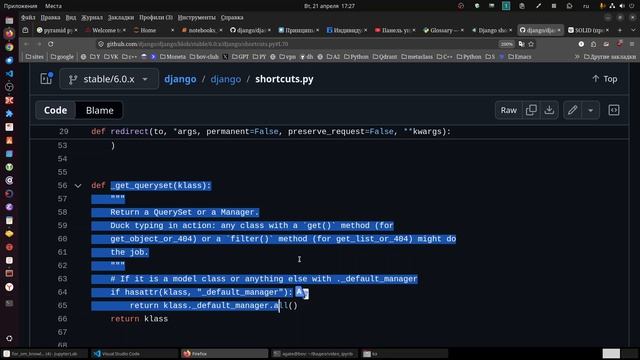Open the Правка menu
The width and height of the screenshot is (640, 360).
51,18
